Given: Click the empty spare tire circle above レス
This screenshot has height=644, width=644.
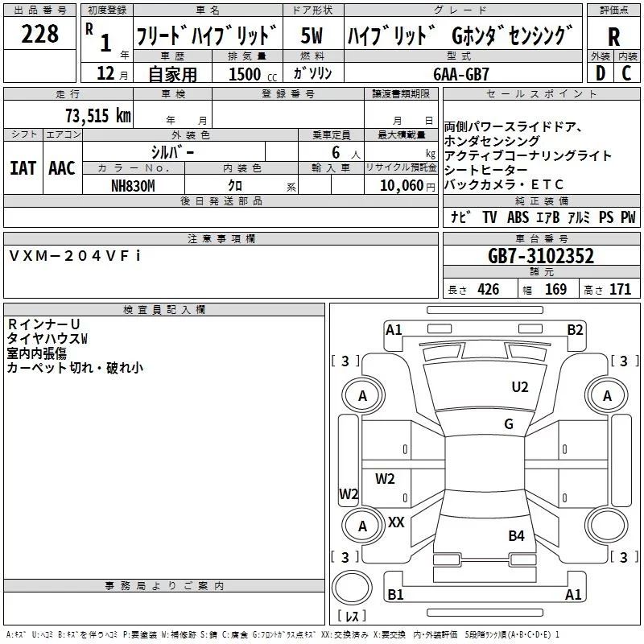Looking at the screenshot, I should click(x=352, y=588).
